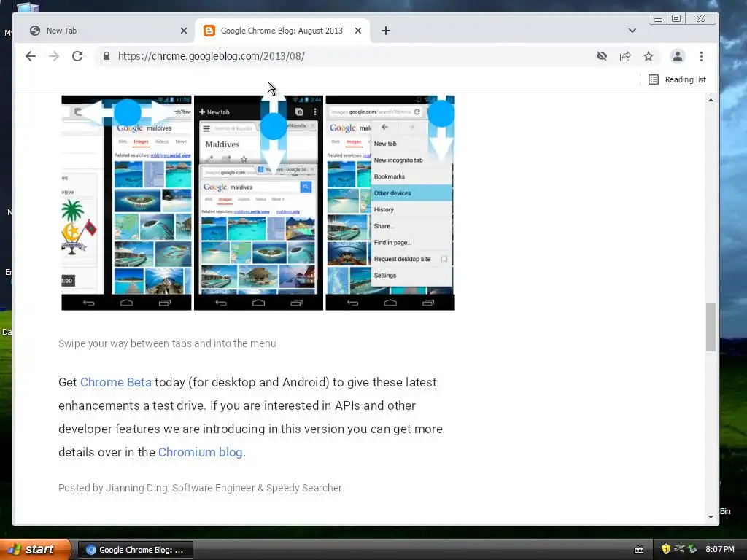Bookmark this tab with star icon
Viewport: 747px width, 560px height.
[x=649, y=56]
